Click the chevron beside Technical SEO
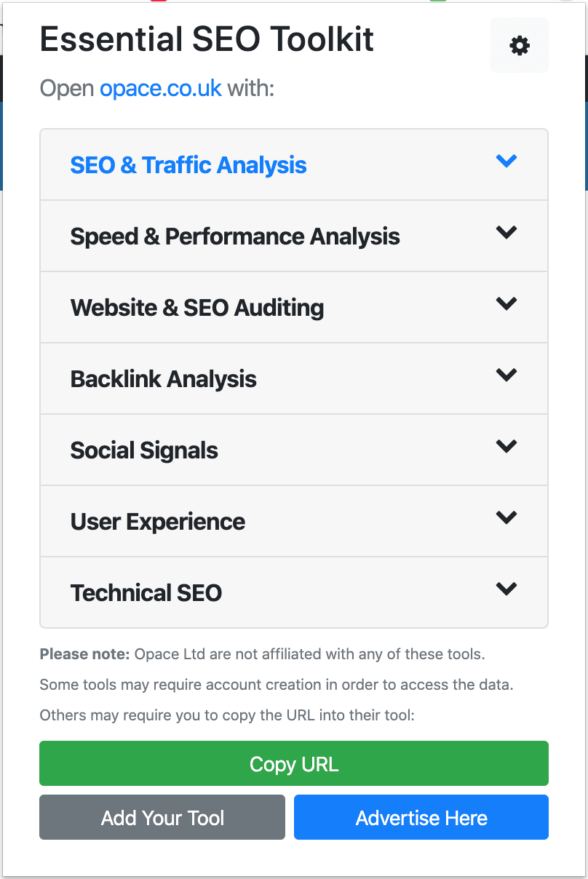This screenshot has width=588, height=879. tap(506, 589)
